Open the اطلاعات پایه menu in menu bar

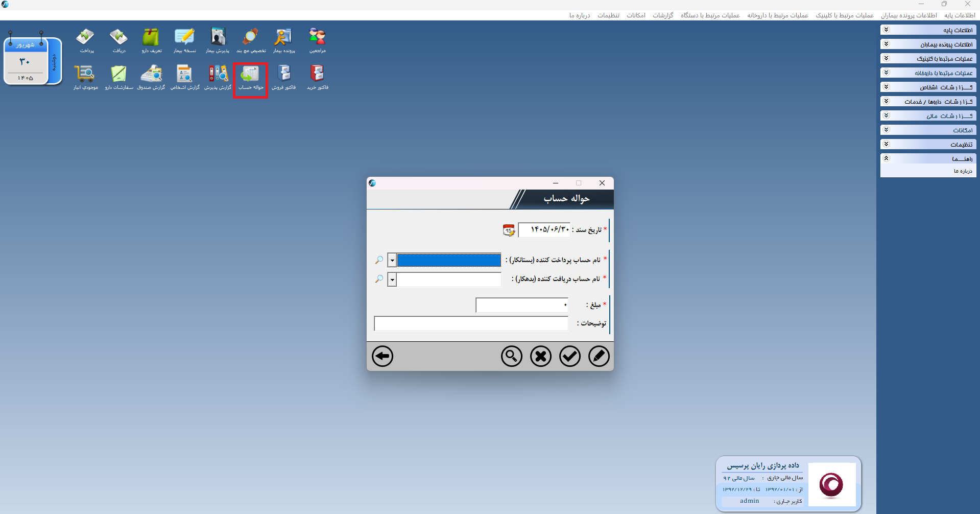click(x=960, y=15)
